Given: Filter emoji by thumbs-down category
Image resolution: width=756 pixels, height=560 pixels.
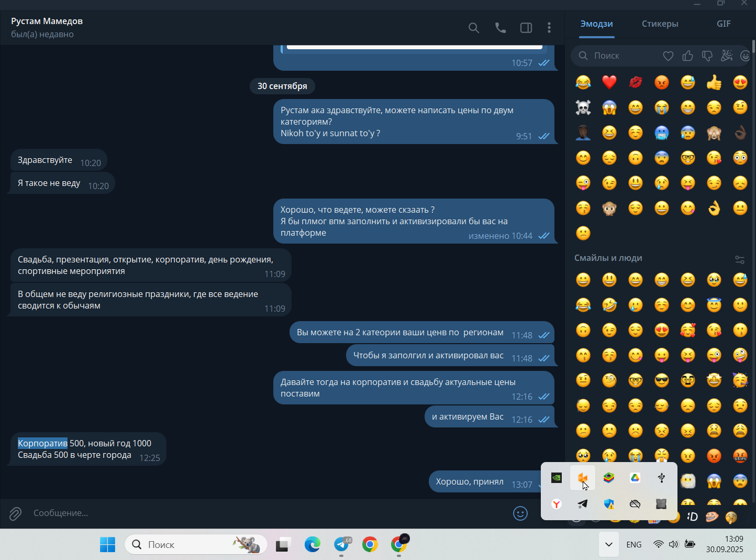Looking at the screenshot, I should click(707, 56).
